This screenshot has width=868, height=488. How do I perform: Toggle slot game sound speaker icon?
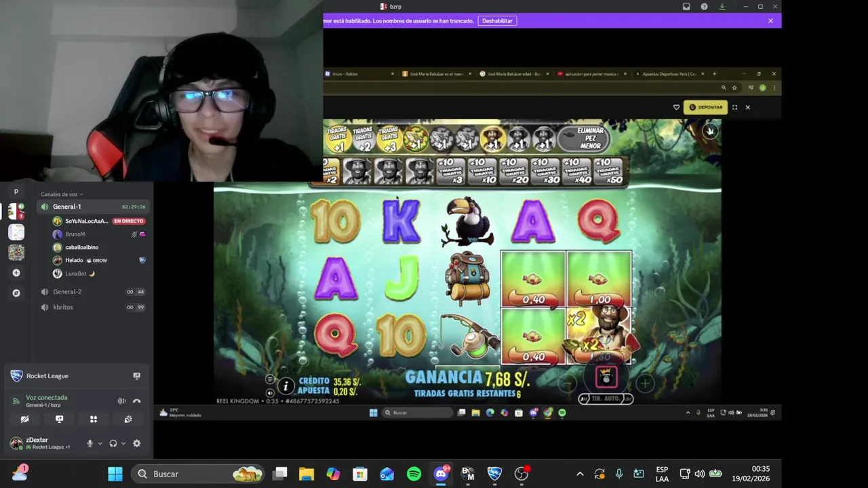270,393
